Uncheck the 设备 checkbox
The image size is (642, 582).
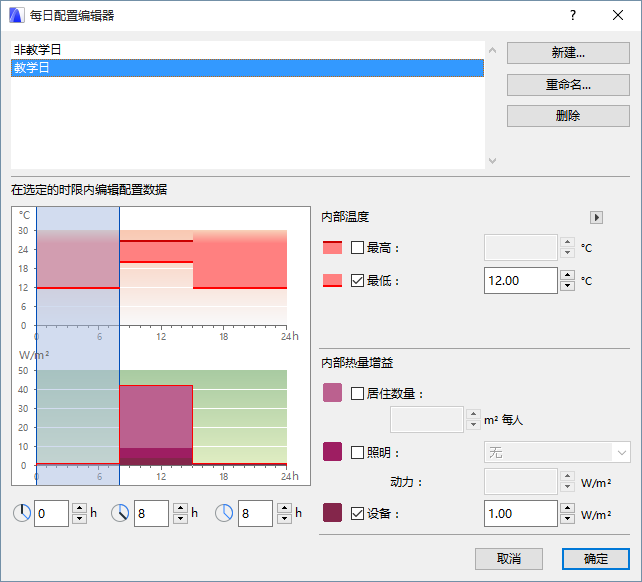coord(357,513)
